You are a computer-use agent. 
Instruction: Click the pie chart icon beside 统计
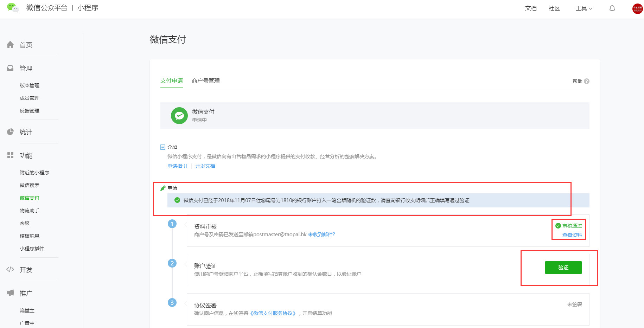[10, 132]
